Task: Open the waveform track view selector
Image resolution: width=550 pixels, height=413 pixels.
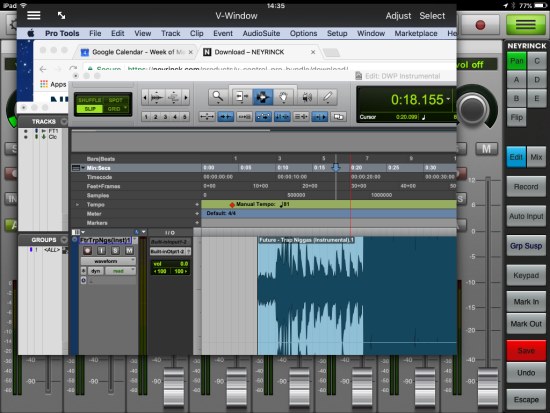Action: coord(108,261)
